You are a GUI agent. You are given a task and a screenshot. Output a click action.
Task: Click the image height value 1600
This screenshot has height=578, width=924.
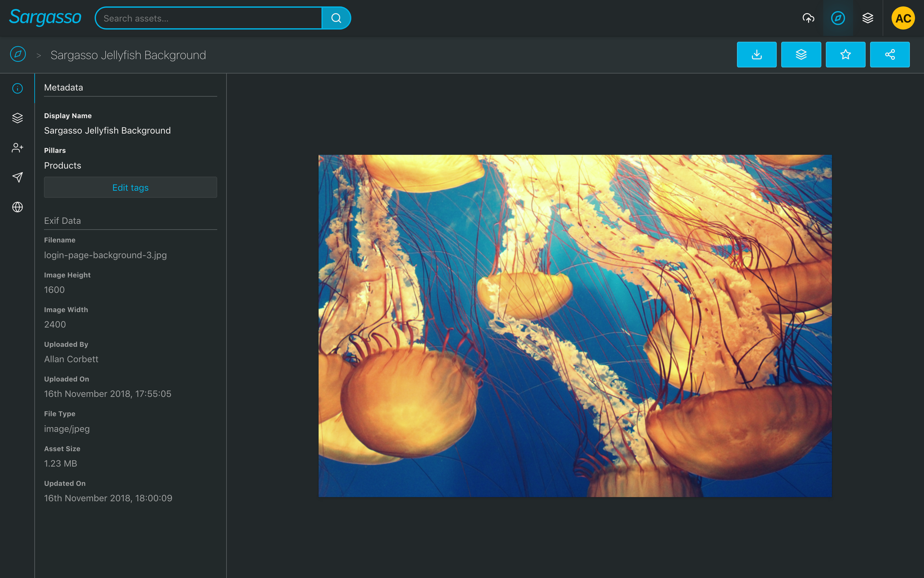point(54,290)
